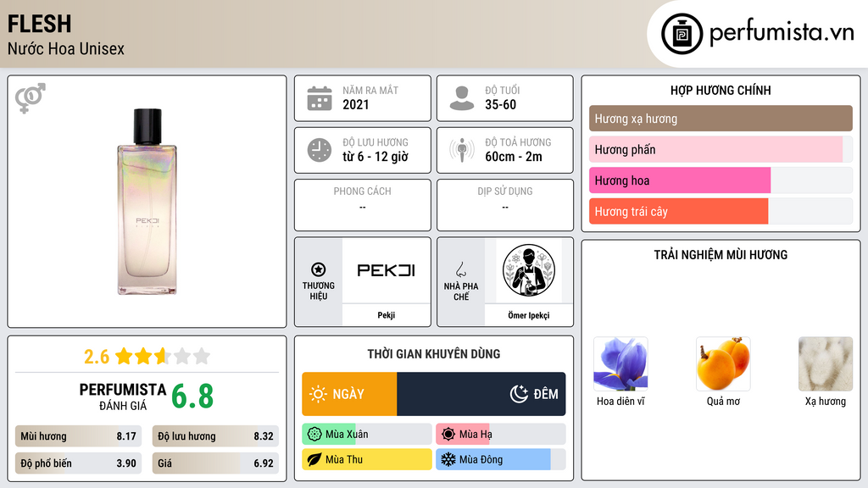Click the Giá 6.92 score bar
This screenshot has height=488, width=868.
pos(215,463)
